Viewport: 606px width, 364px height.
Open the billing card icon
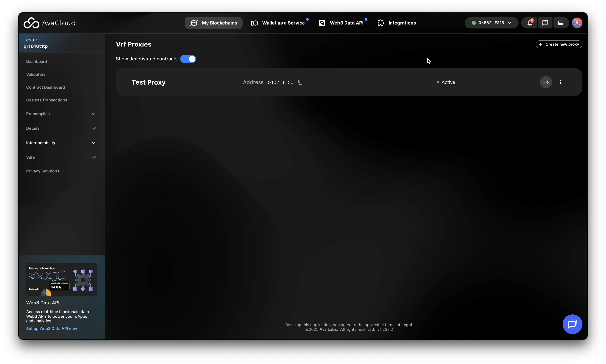561,23
